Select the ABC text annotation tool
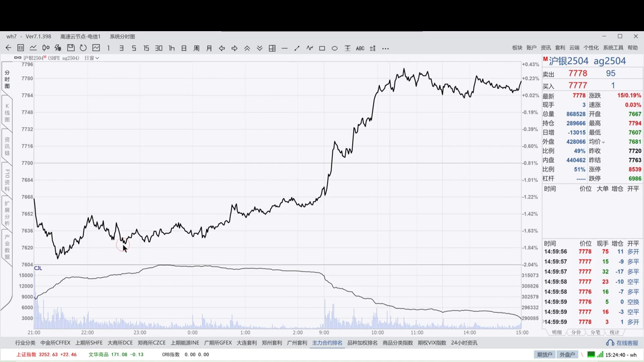The width and height of the screenshot is (644, 362). 360,48
